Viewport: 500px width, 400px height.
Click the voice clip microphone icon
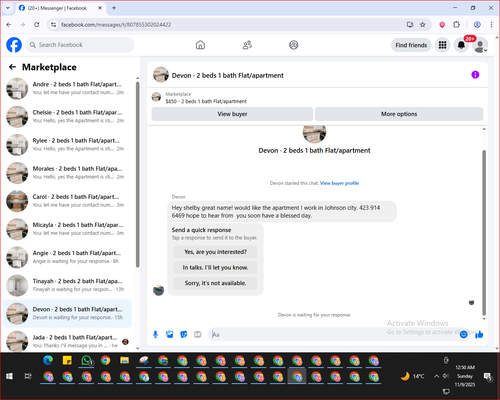click(x=155, y=334)
